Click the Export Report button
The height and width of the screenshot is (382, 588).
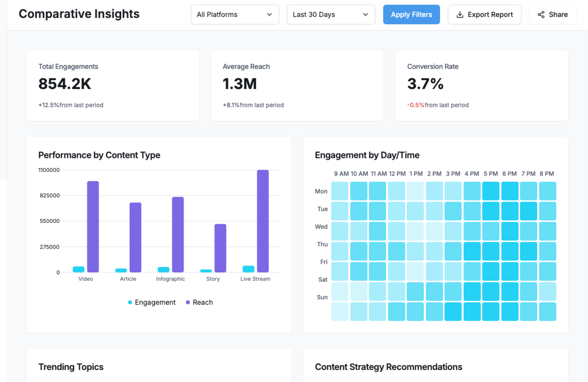484,15
